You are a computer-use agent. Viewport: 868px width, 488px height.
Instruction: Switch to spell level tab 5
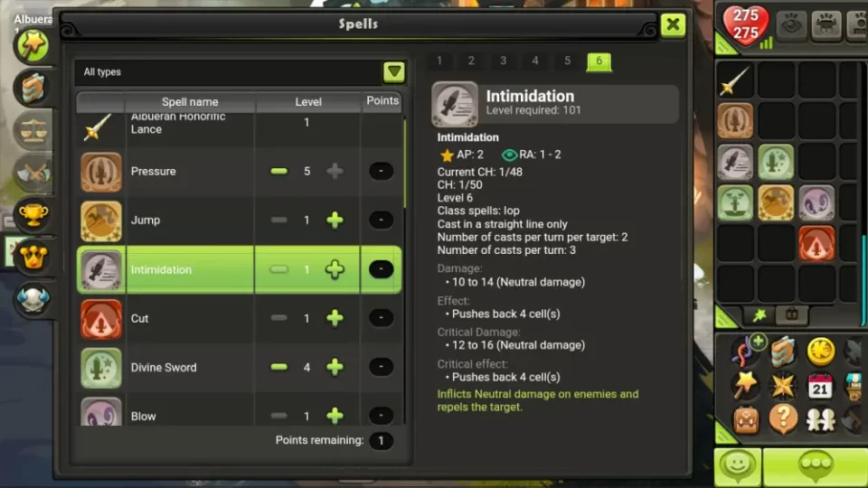pyautogui.click(x=568, y=61)
